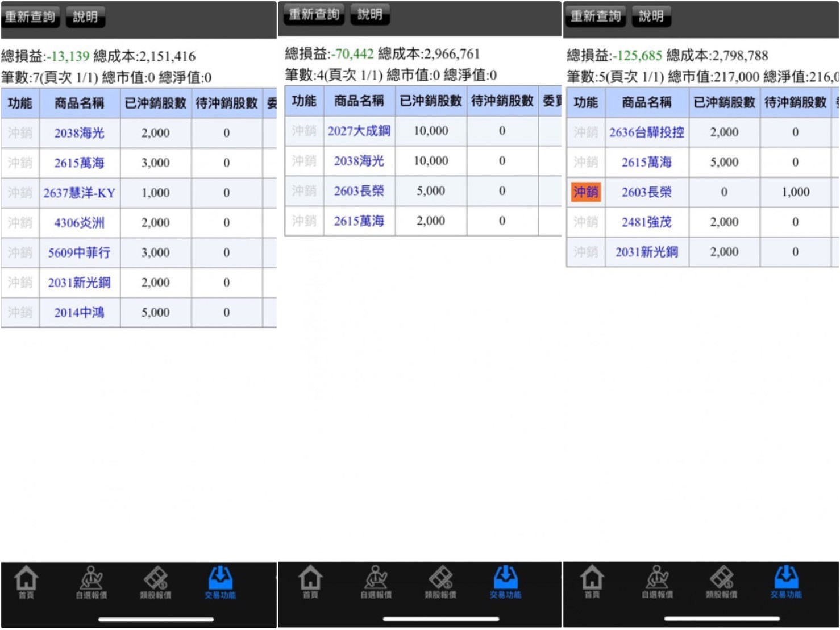Tap the Home icon in the middle screenshot

pos(310,582)
